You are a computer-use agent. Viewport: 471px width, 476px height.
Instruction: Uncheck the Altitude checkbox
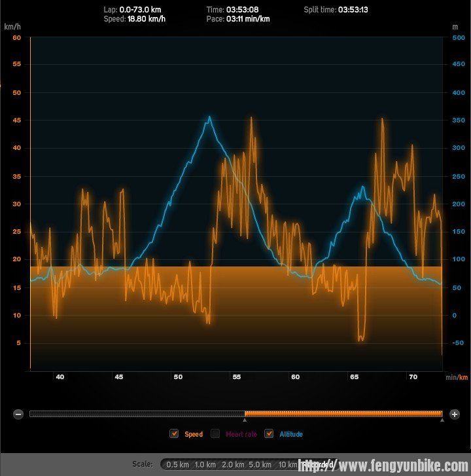(269, 433)
